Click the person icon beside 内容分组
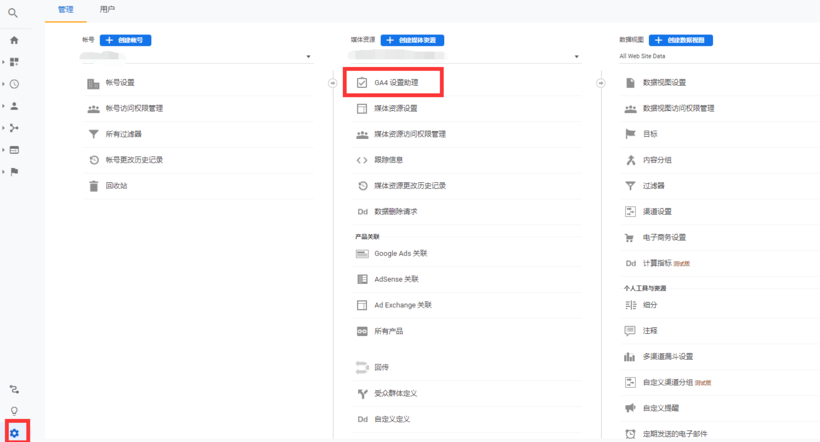The image size is (820, 442). (x=630, y=160)
